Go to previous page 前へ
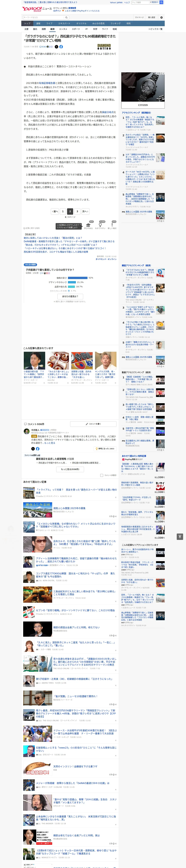The image size is (186, 868). click(55, 212)
